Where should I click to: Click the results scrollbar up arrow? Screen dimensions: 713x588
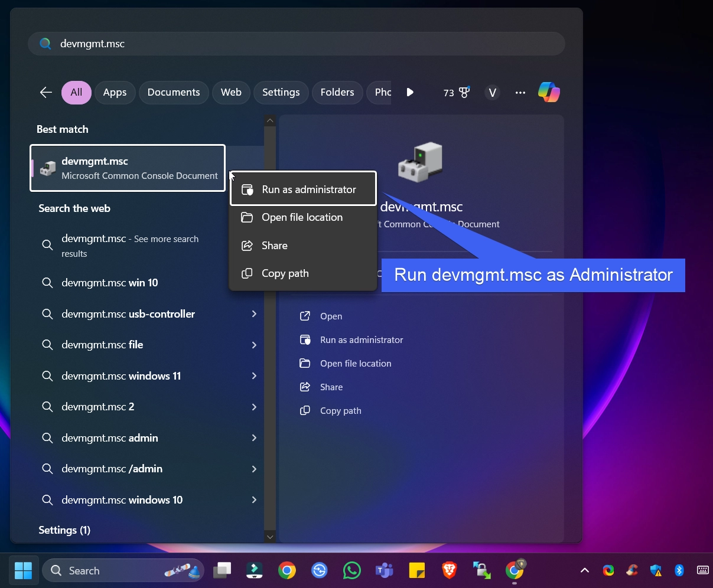(270, 120)
